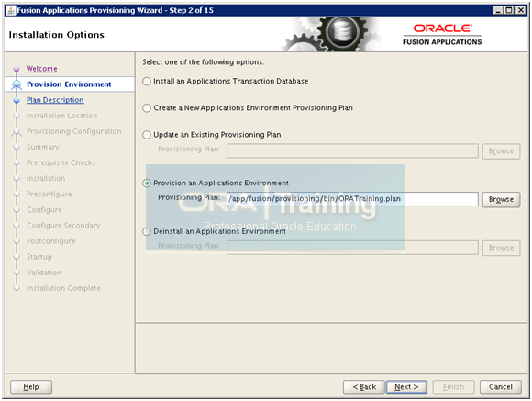Click the Provision Environment step icon
This screenshot has width=532, height=401.
[x=17, y=84]
